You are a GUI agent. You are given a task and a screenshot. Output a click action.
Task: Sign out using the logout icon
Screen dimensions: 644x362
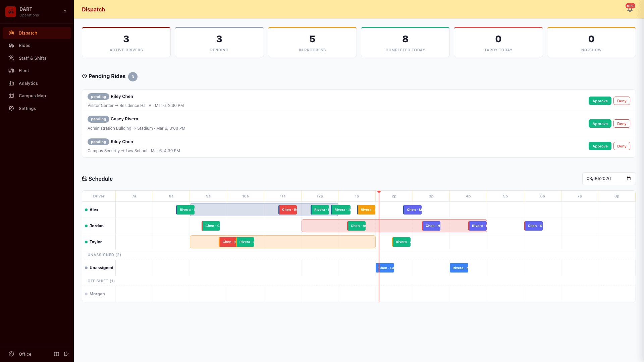66,354
